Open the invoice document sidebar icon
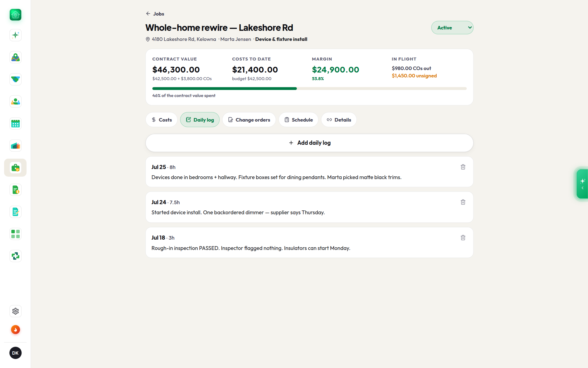The height and width of the screenshot is (368, 588). (16, 190)
